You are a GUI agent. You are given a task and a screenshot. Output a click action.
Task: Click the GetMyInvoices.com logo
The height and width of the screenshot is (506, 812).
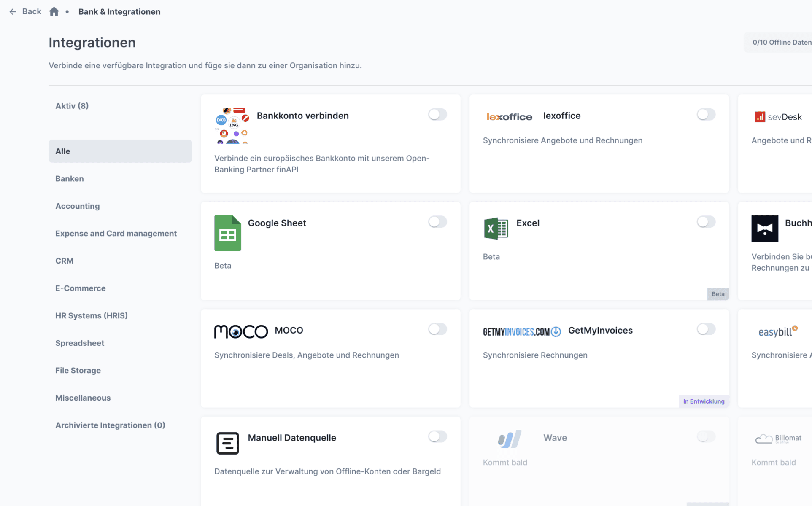click(x=521, y=332)
